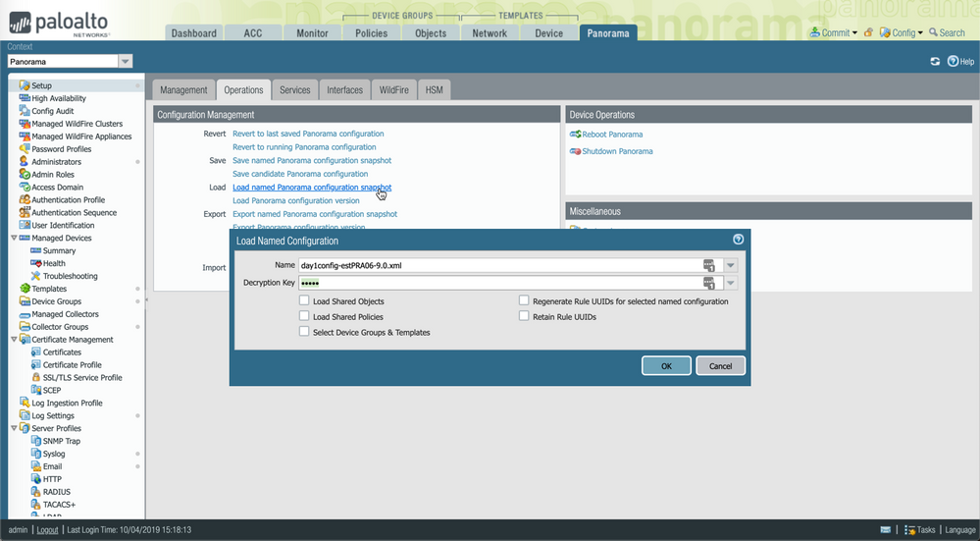Image resolution: width=980 pixels, height=541 pixels.
Task: Switch to Management sub-tab
Action: click(183, 89)
